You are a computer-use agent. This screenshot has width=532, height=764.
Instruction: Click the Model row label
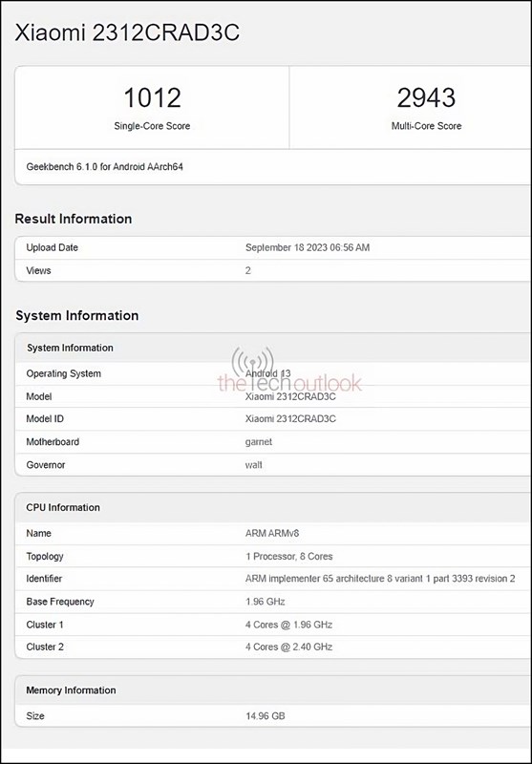(x=39, y=396)
